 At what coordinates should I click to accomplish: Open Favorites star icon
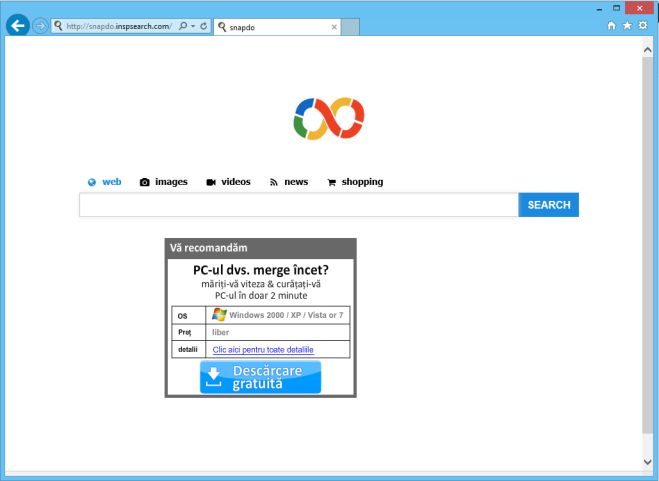pyautogui.click(x=627, y=26)
